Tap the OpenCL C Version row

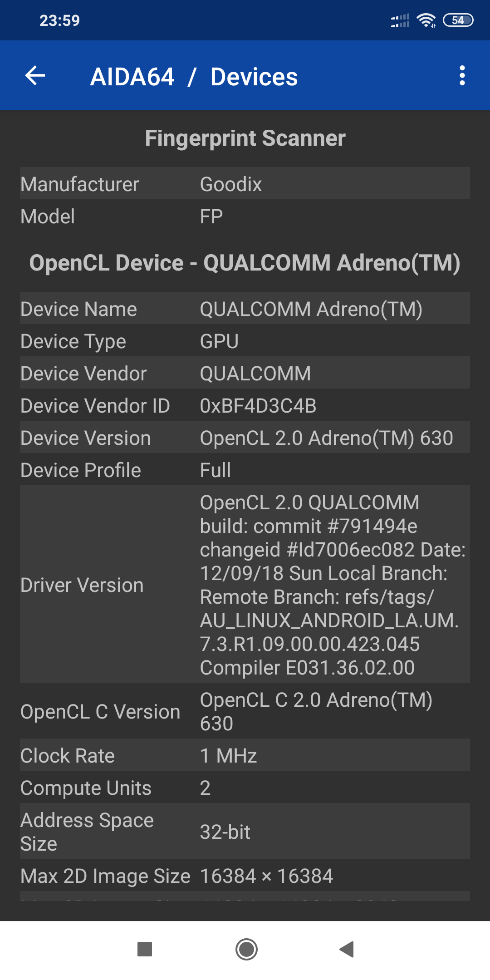tap(245, 711)
